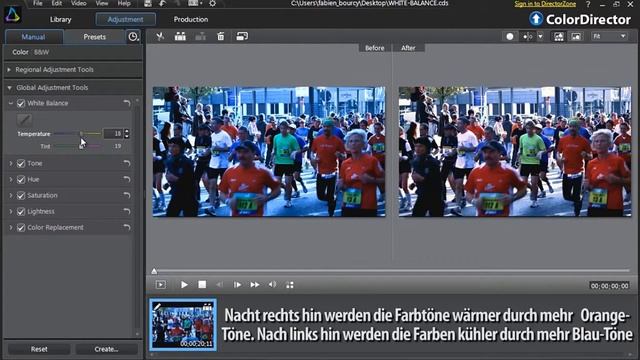
Task: Click Sign in to DirectorZone link
Action: pos(545,4)
